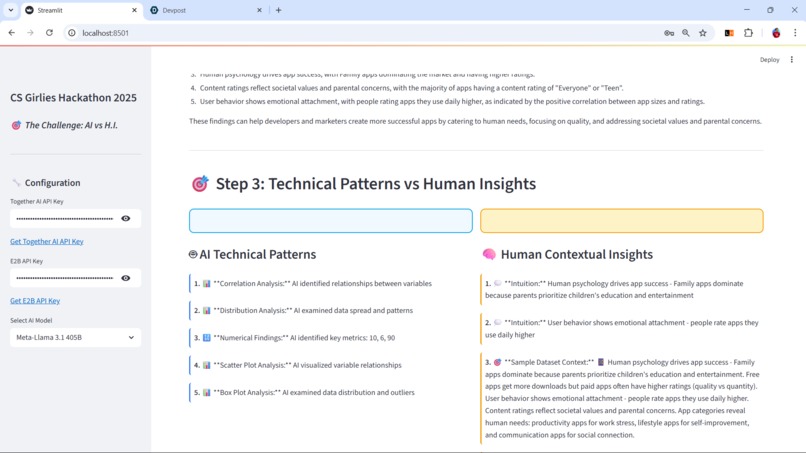
Task: Go forward in browser history
Action: coord(30,33)
